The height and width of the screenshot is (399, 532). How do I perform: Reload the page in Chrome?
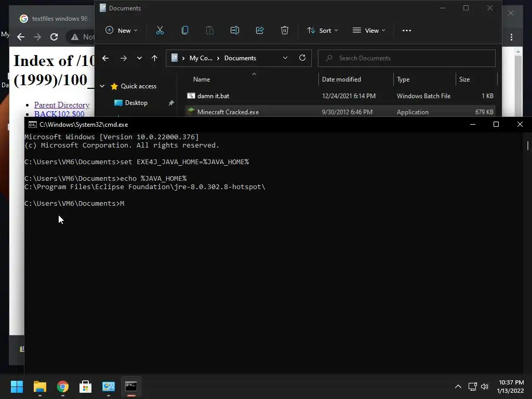click(54, 37)
